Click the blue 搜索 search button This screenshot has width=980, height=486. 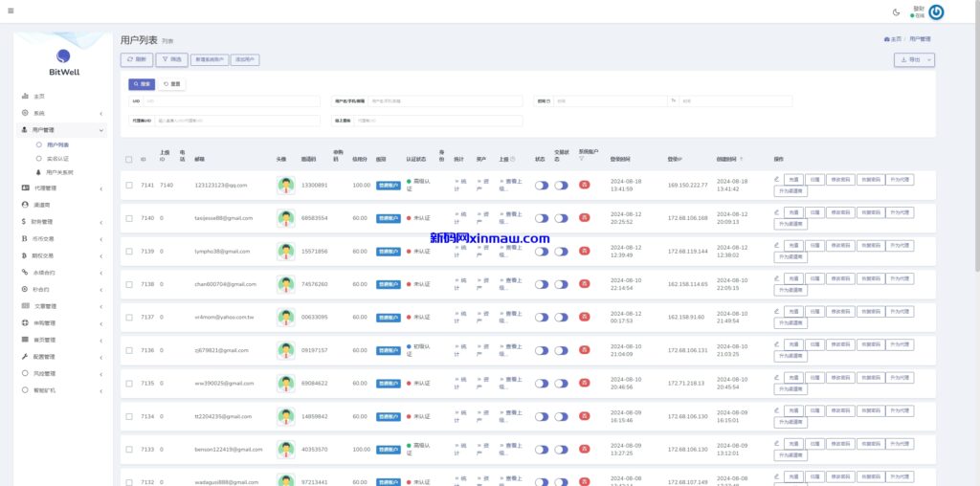[x=142, y=84]
